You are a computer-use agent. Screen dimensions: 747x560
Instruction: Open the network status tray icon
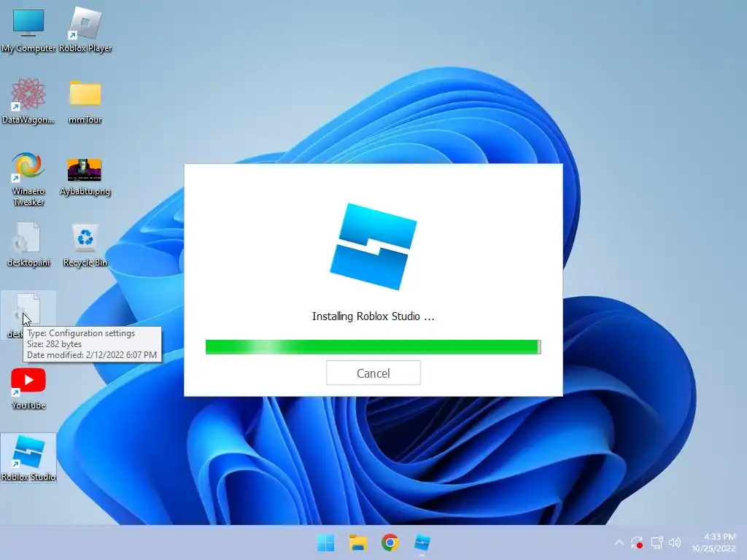click(657, 542)
